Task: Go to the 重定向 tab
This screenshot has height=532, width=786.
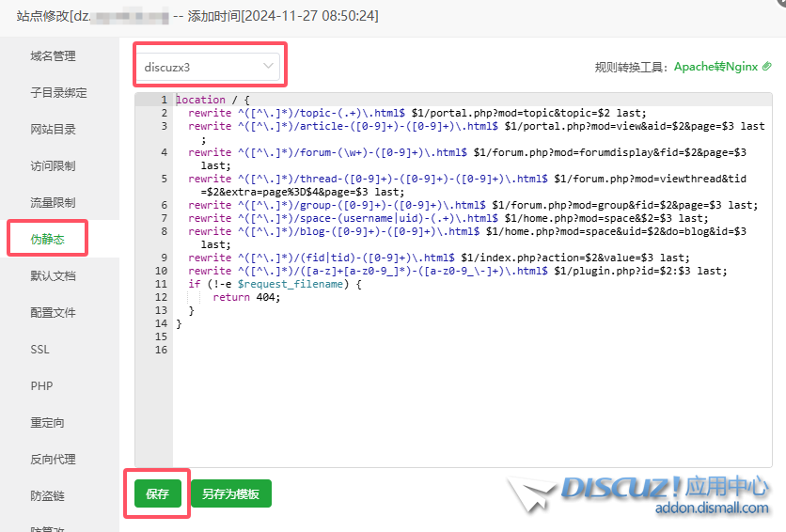Action: tap(47, 423)
